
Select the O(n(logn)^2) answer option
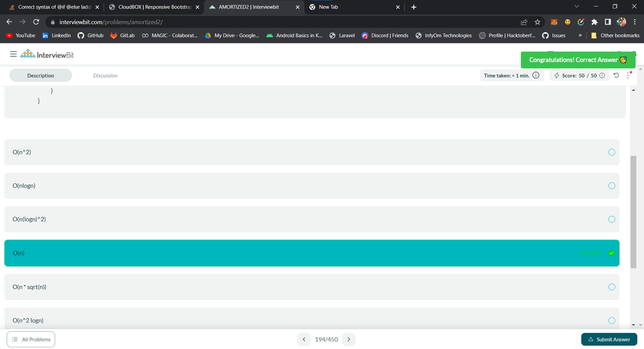pos(312,219)
